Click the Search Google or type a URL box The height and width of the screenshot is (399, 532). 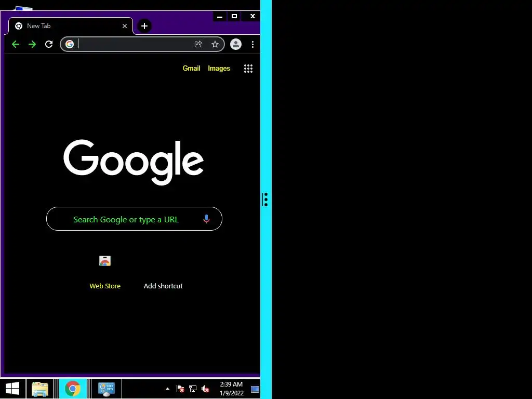[x=134, y=219]
